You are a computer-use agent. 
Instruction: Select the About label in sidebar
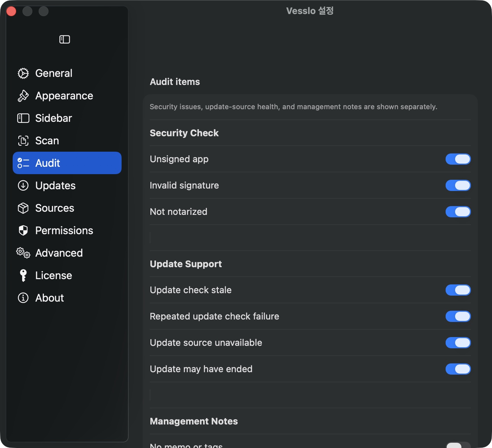50,298
